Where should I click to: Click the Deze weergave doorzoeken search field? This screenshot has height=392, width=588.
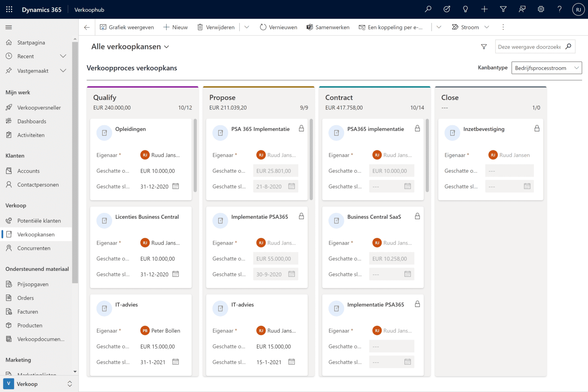point(530,47)
